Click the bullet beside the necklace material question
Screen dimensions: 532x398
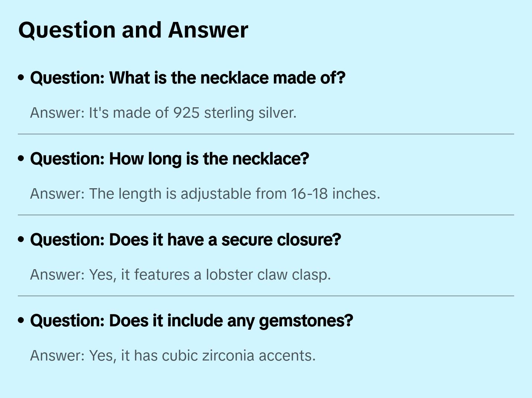coord(21,78)
